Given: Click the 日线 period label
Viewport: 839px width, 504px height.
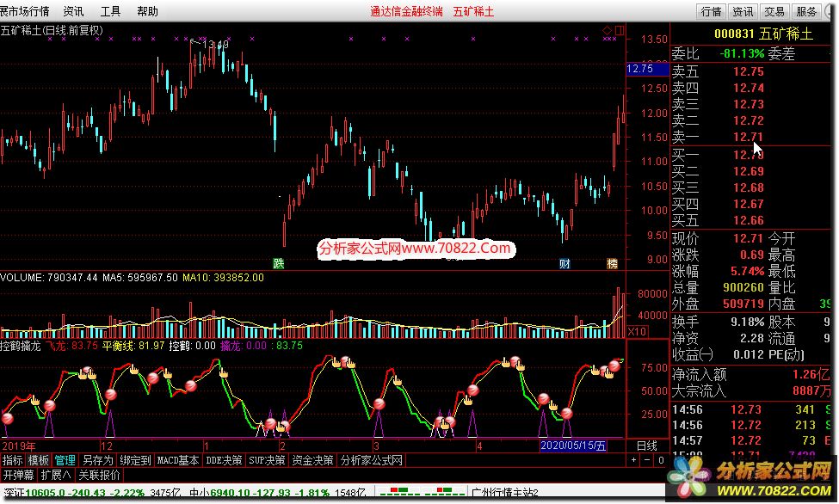Looking at the screenshot, I should 646,446.
